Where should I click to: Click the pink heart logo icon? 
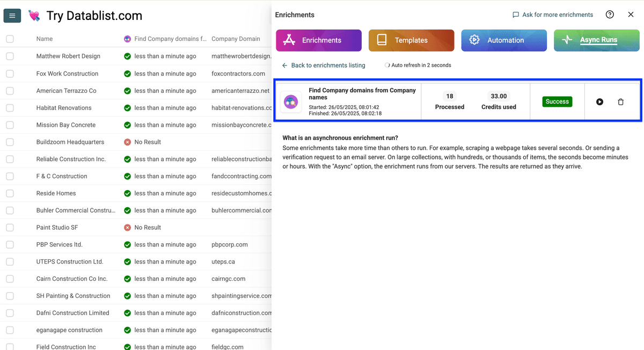pos(34,16)
